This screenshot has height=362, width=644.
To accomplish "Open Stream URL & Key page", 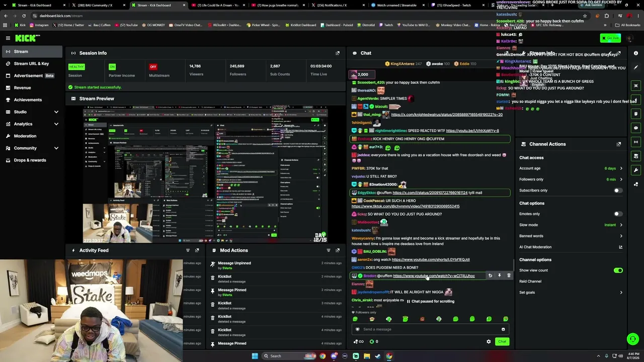I will (x=32, y=63).
